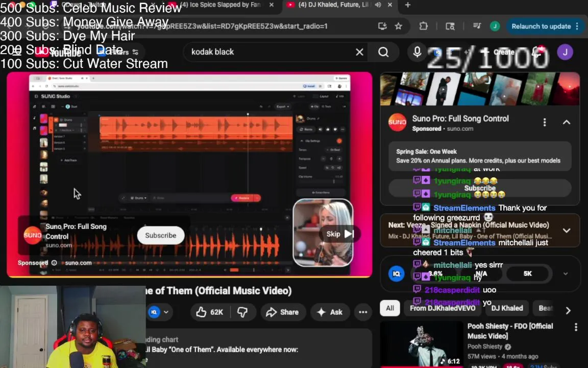The width and height of the screenshot is (588, 368).
Task: Skip the Suno video ad
Action: coord(340,234)
